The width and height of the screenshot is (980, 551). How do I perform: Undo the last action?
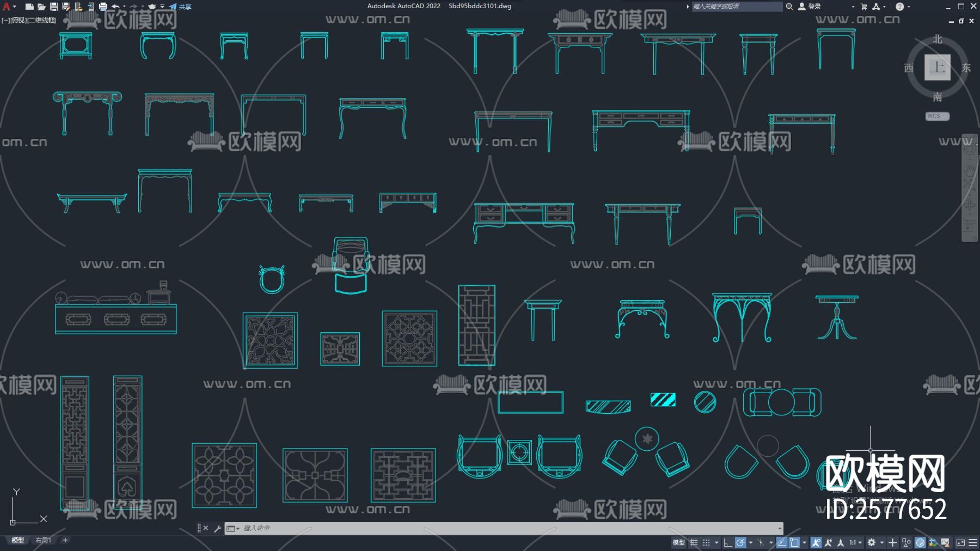[x=115, y=7]
